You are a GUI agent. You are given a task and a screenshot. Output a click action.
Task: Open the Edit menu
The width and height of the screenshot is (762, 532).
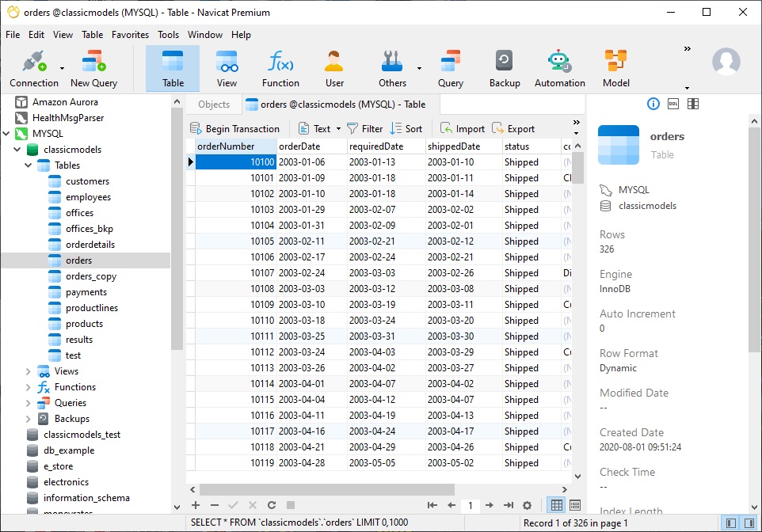point(36,35)
